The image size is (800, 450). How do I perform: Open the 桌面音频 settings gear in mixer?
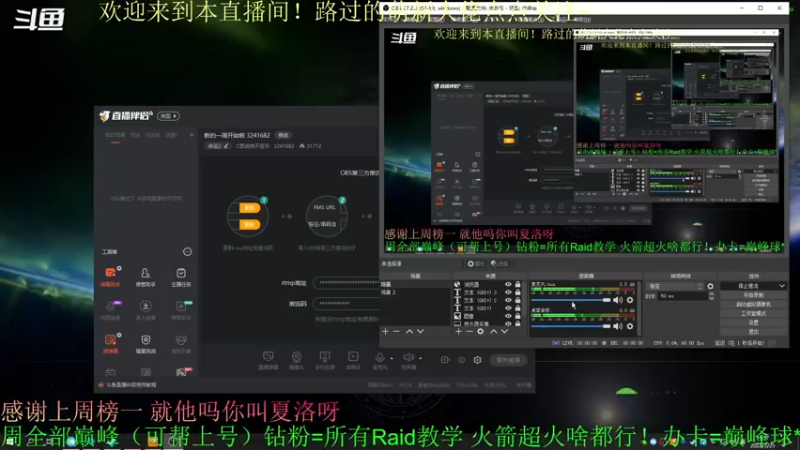630,326
